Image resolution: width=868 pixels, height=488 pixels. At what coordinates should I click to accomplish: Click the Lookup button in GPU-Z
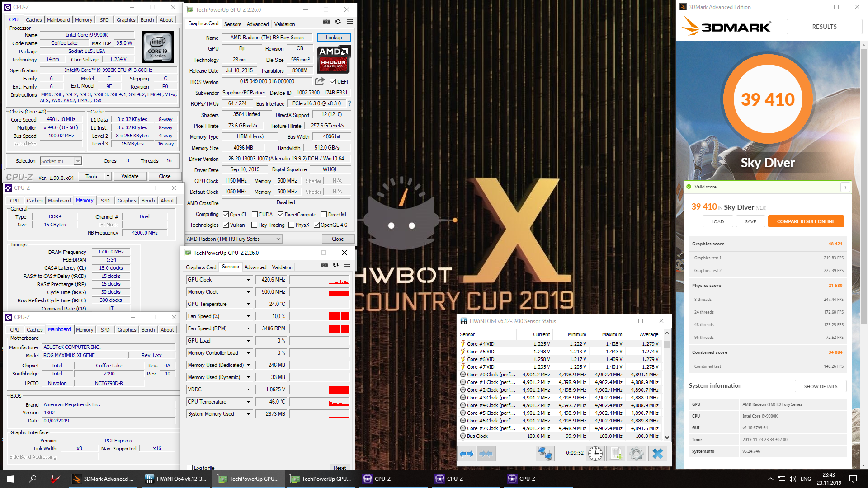[334, 38]
